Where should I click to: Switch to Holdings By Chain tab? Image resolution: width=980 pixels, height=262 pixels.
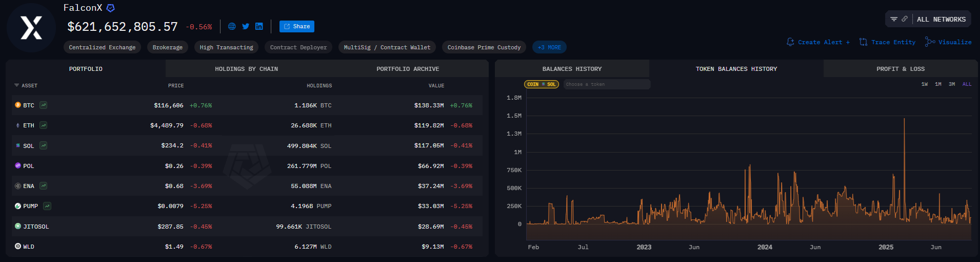[x=246, y=69]
